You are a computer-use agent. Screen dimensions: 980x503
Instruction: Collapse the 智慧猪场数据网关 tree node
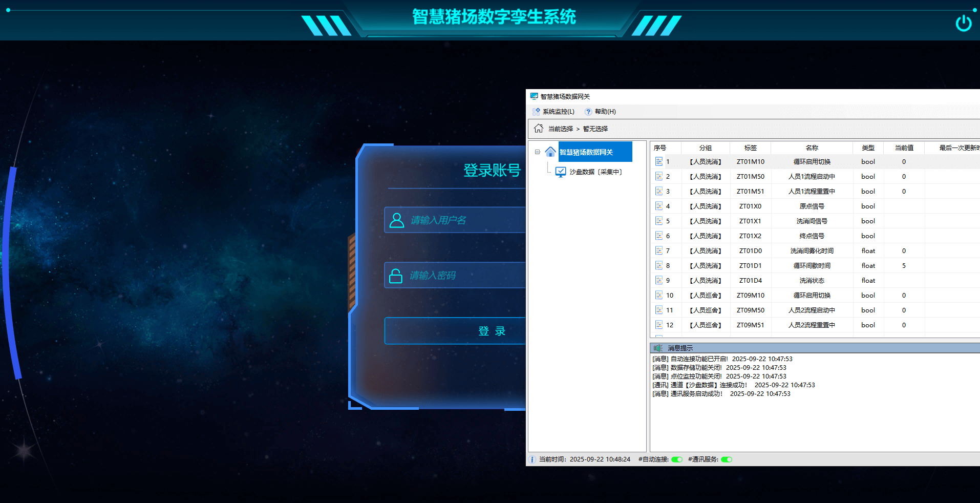click(538, 152)
